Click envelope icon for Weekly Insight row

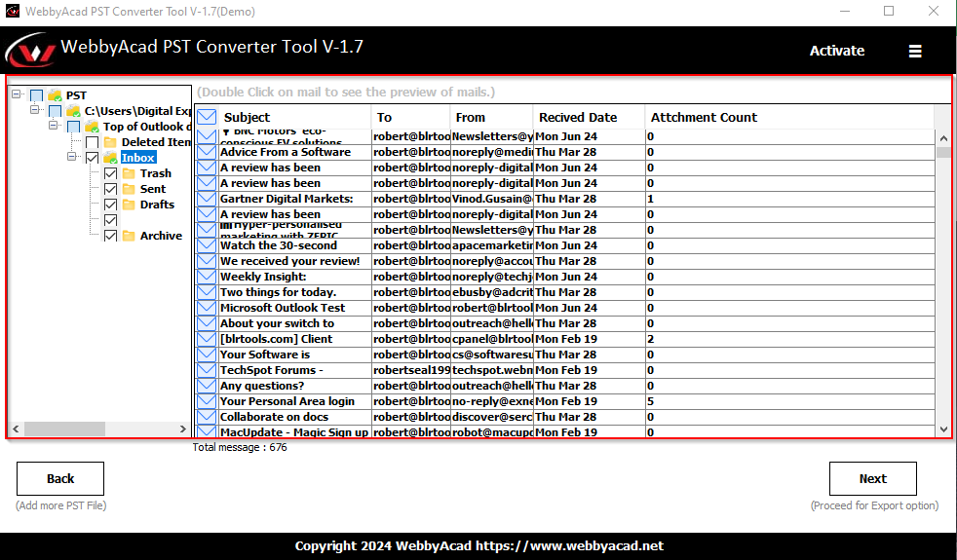tap(207, 277)
